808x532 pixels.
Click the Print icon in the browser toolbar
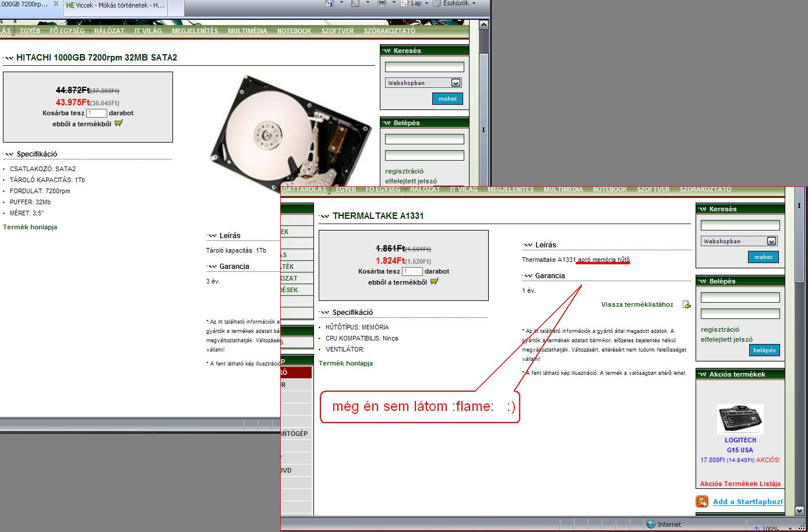tap(382, 3)
